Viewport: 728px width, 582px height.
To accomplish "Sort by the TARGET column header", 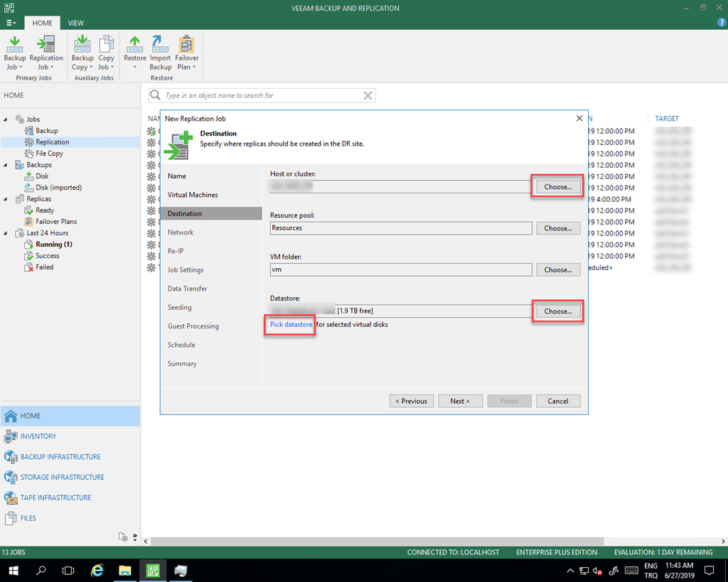I will pyautogui.click(x=667, y=119).
